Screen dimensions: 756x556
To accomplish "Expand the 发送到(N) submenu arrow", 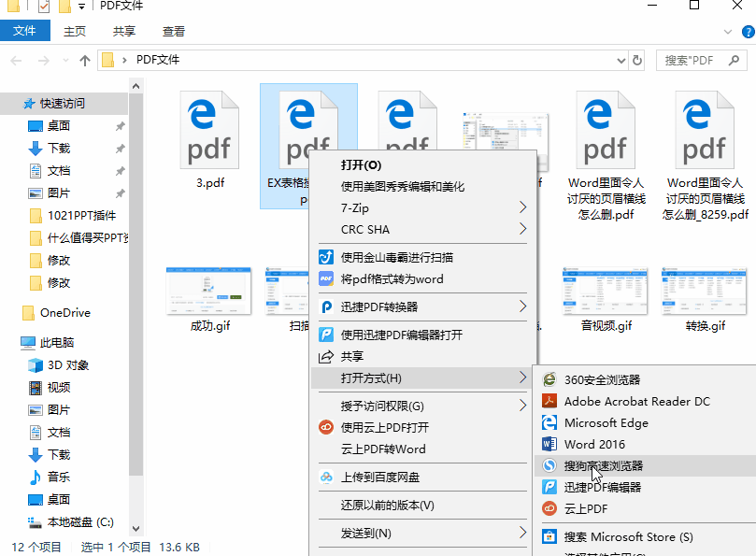I will click(x=522, y=533).
